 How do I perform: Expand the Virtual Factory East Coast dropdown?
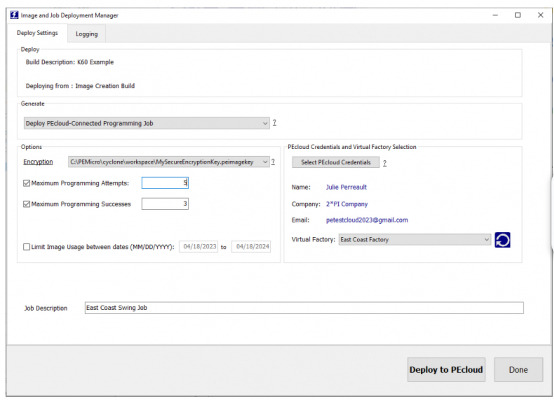(x=414, y=240)
